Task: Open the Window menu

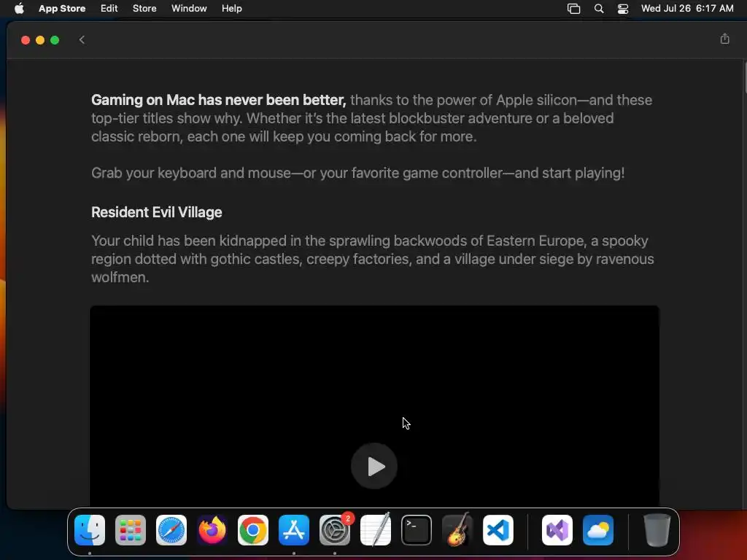Action: coord(189,9)
